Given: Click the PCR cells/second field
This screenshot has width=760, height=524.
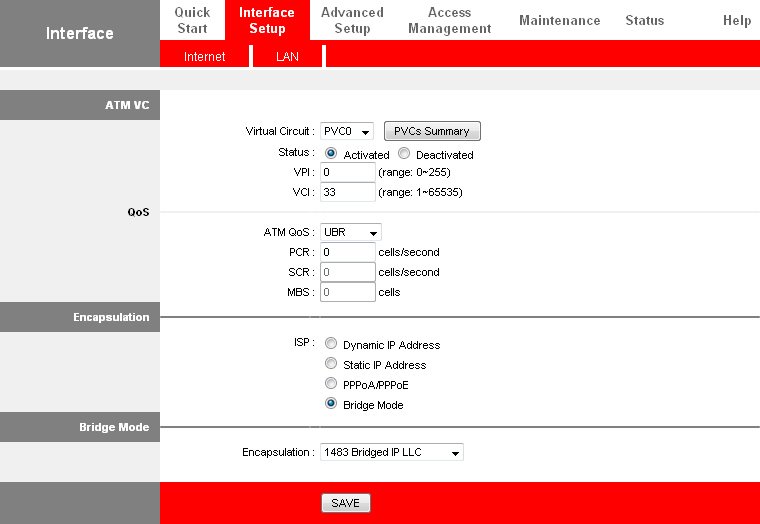Looking at the screenshot, I should tap(347, 252).
